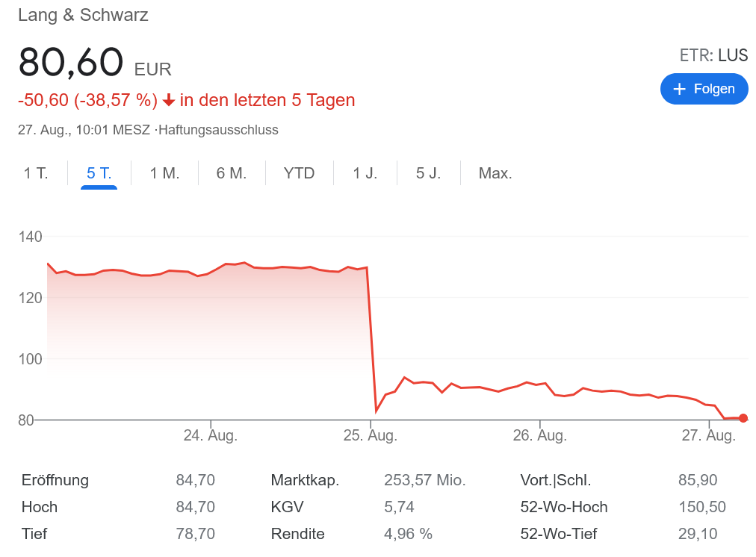Open the 1 J. chart range
The height and width of the screenshot is (557, 756).
point(365,173)
